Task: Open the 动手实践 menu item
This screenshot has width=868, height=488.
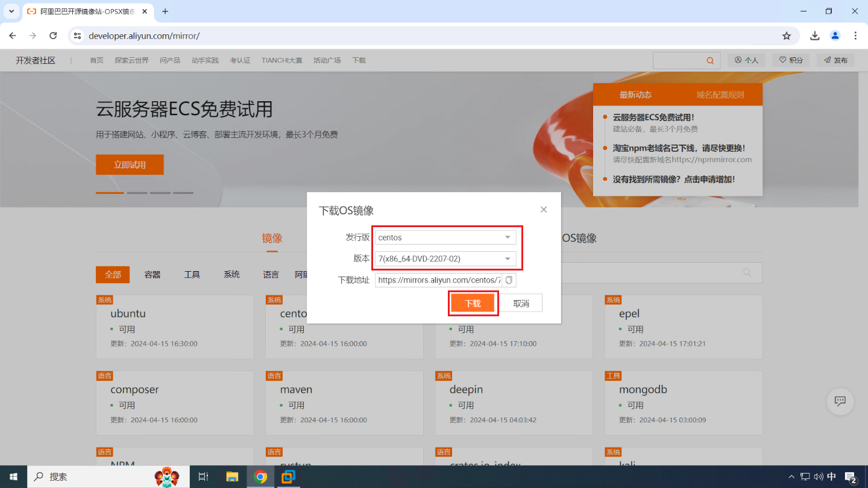Action: [x=205, y=60]
